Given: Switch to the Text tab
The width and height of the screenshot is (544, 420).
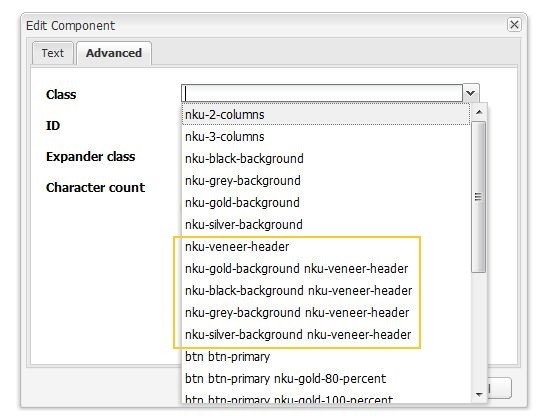Looking at the screenshot, I should (x=53, y=53).
